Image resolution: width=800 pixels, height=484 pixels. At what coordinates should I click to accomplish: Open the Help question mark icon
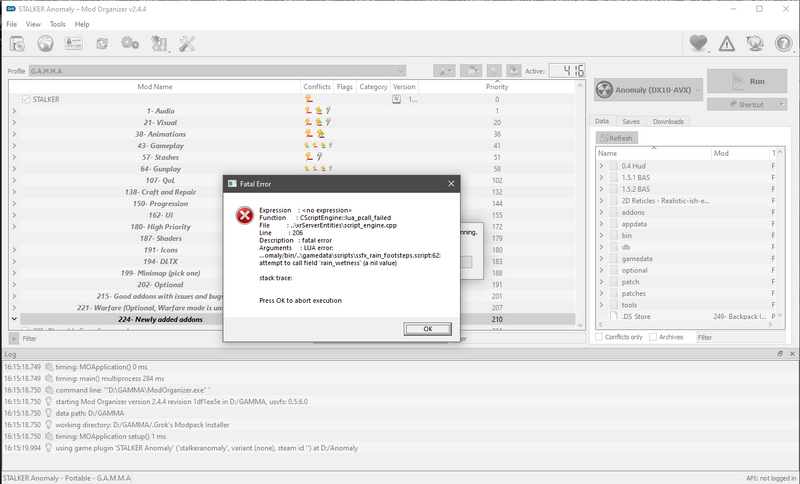783,44
